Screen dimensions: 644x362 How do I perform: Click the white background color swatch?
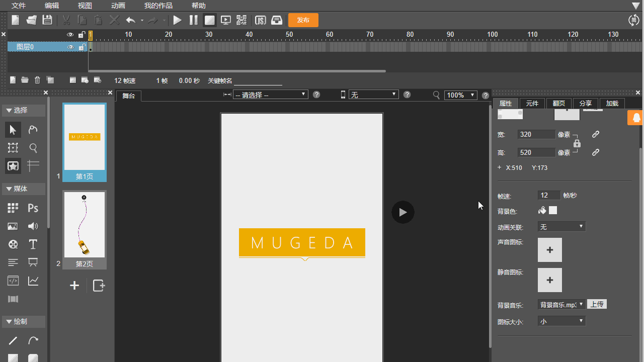[x=553, y=210]
